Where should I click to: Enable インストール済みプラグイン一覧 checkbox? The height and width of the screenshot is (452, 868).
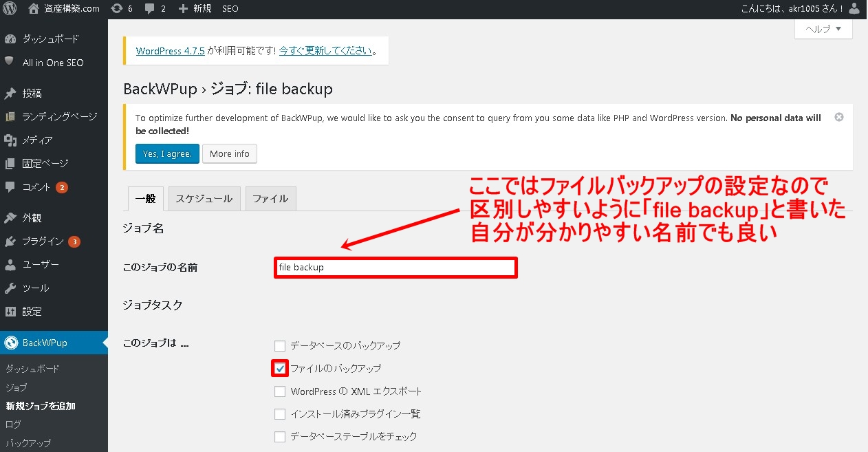coord(280,414)
